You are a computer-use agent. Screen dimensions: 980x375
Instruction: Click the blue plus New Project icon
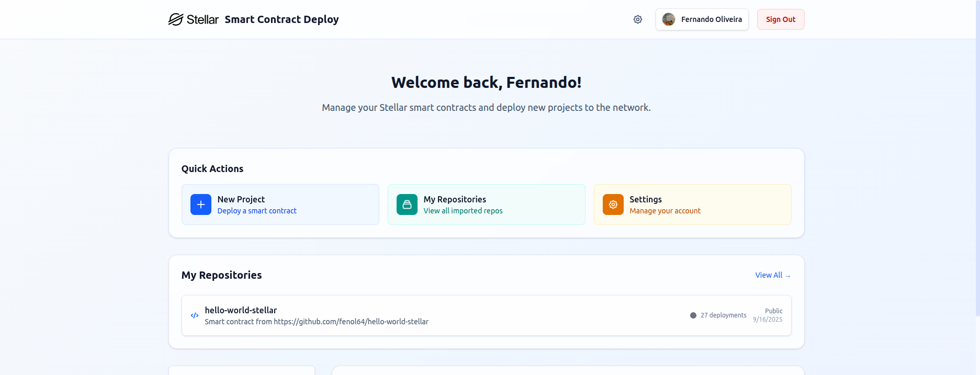(201, 204)
